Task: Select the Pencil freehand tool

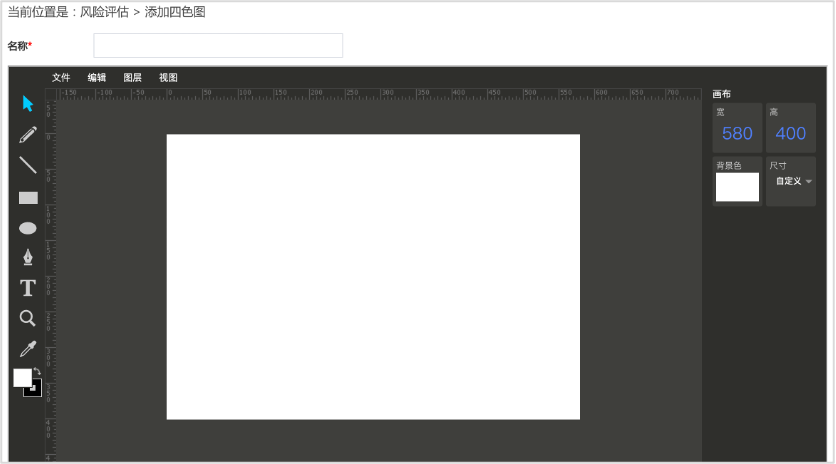Action: [x=28, y=134]
